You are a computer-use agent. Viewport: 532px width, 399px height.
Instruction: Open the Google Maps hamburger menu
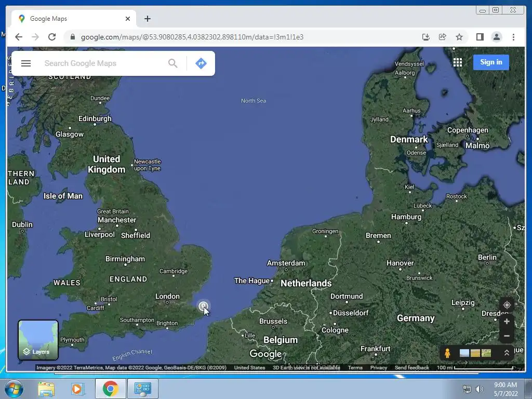[x=26, y=63]
